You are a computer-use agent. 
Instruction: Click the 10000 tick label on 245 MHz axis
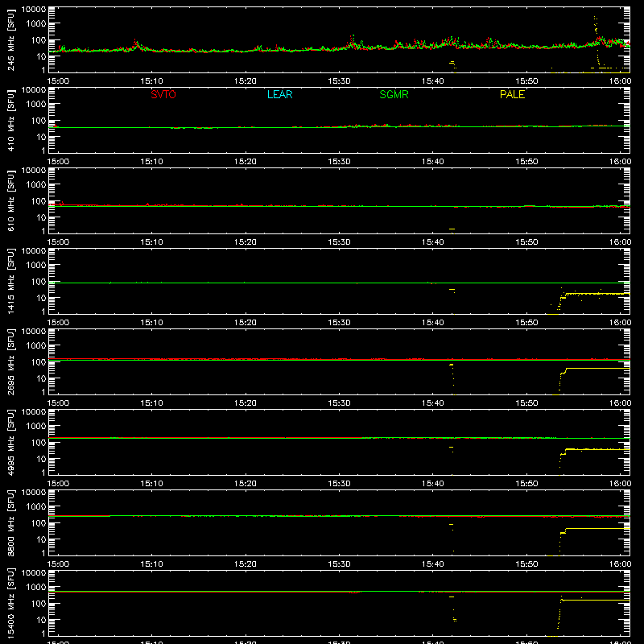pos(33,10)
